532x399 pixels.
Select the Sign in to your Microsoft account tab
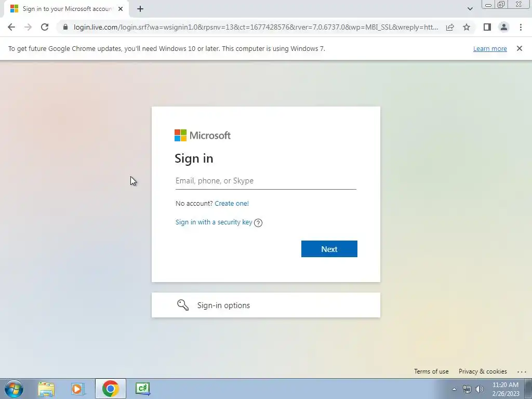66,9
